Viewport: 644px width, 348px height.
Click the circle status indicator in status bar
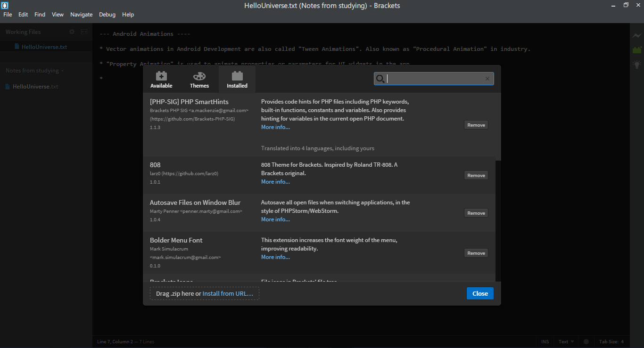coord(586,342)
